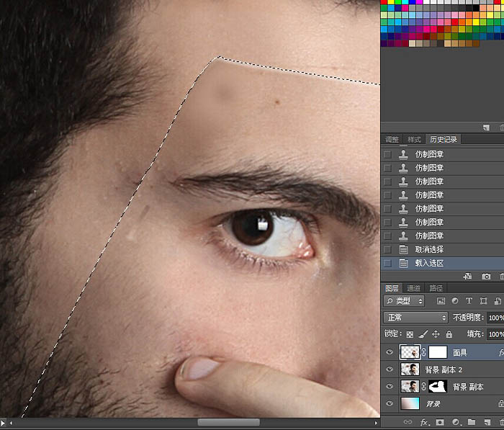Create new fill or adjustment layer icon
Image resolution: width=504 pixels, height=430 pixels.
click(456, 422)
